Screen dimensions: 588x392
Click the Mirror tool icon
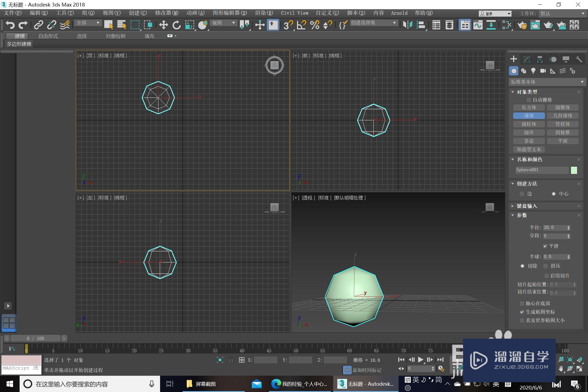tap(408, 25)
